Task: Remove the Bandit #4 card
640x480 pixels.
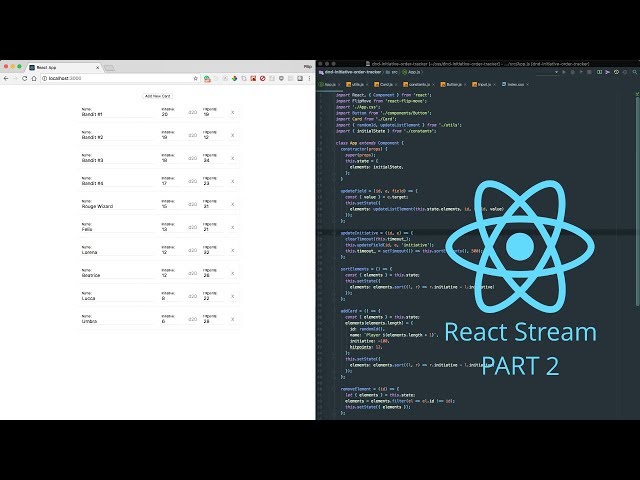Action: point(233,181)
